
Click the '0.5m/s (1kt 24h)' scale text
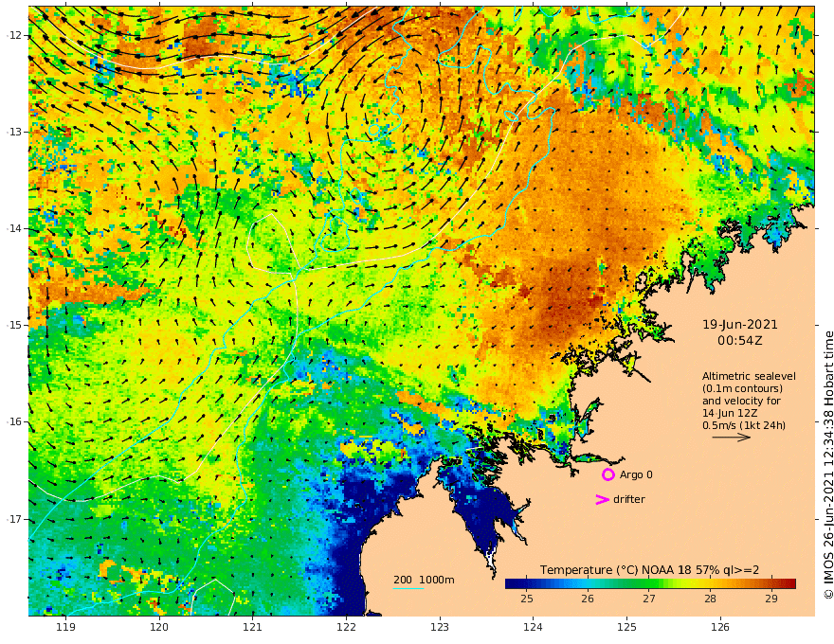pyautogui.click(x=744, y=425)
